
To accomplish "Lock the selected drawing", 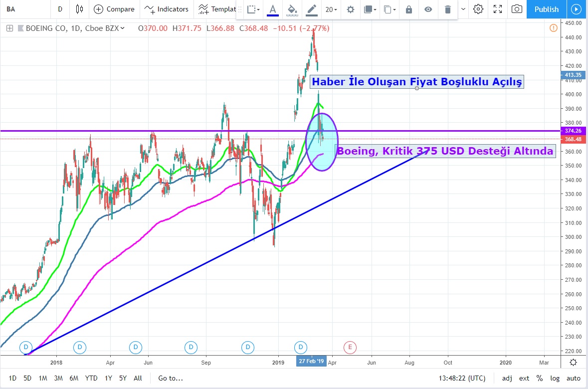I will pyautogui.click(x=409, y=9).
